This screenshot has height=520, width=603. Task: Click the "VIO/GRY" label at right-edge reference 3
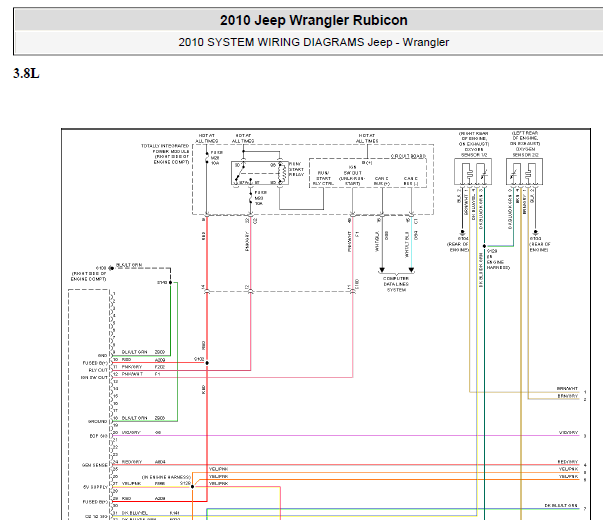568,432
